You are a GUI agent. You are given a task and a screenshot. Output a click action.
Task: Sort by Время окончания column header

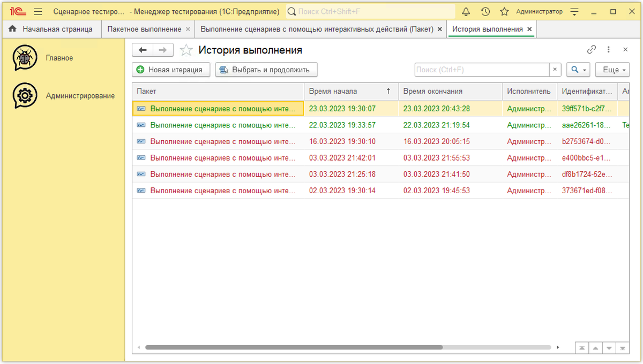tap(450, 91)
